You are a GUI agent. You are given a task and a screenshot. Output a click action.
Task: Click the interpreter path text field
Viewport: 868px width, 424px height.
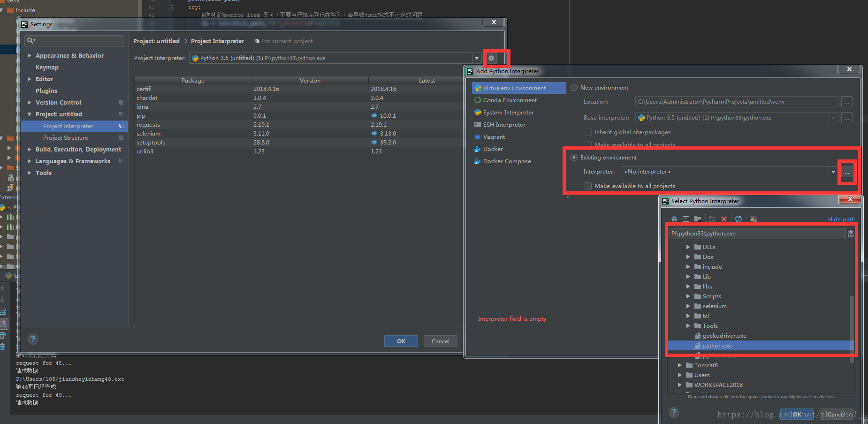coord(757,234)
